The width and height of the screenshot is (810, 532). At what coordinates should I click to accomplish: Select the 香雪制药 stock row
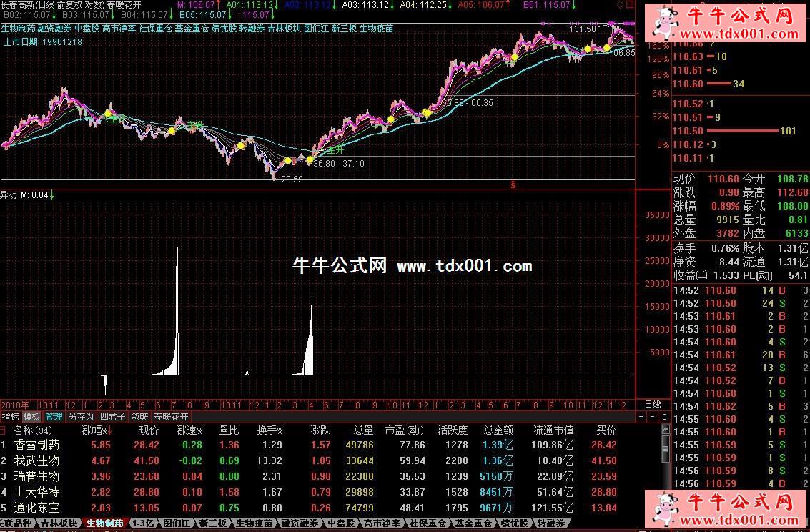point(37,445)
